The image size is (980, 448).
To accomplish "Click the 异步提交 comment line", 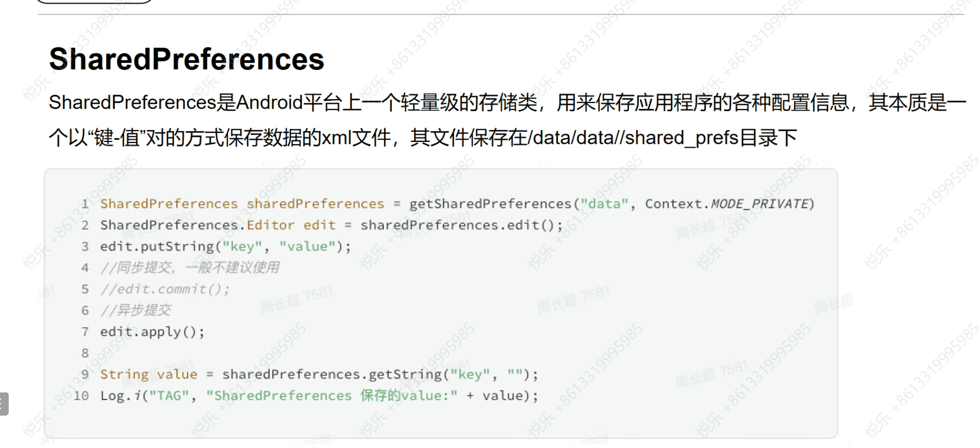I will (x=136, y=311).
